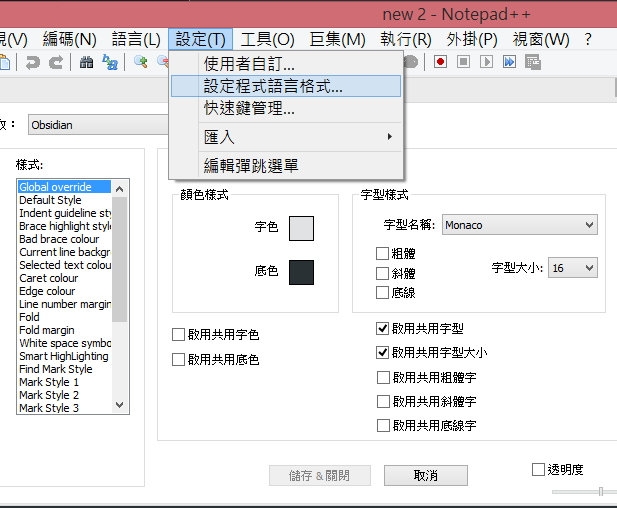Click Run macro multiple times icon
The width and height of the screenshot is (617, 508).
(x=509, y=62)
